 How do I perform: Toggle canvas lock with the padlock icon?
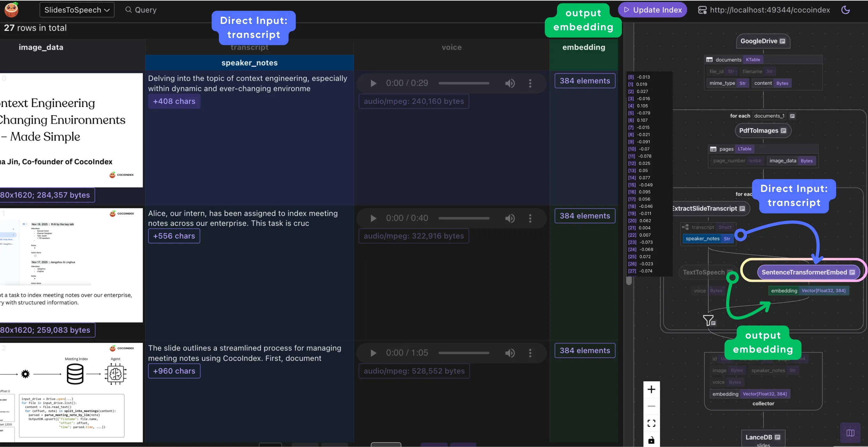[651, 440]
